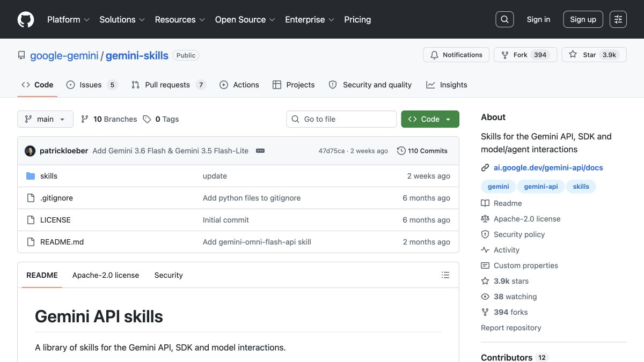
Task: Click the link chain icon in About
Action: point(485,168)
